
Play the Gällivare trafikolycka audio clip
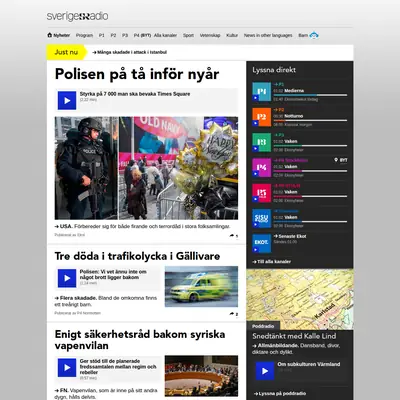click(x=67, y=278)
